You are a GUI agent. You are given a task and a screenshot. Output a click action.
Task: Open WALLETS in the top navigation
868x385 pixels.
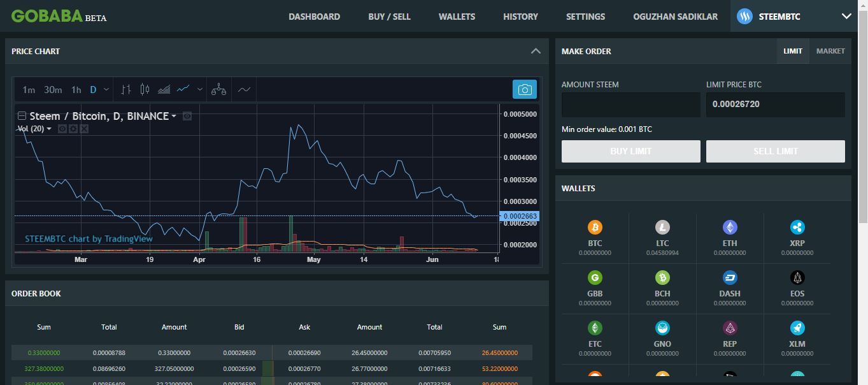pyautogui.click(x=457, y=17)
